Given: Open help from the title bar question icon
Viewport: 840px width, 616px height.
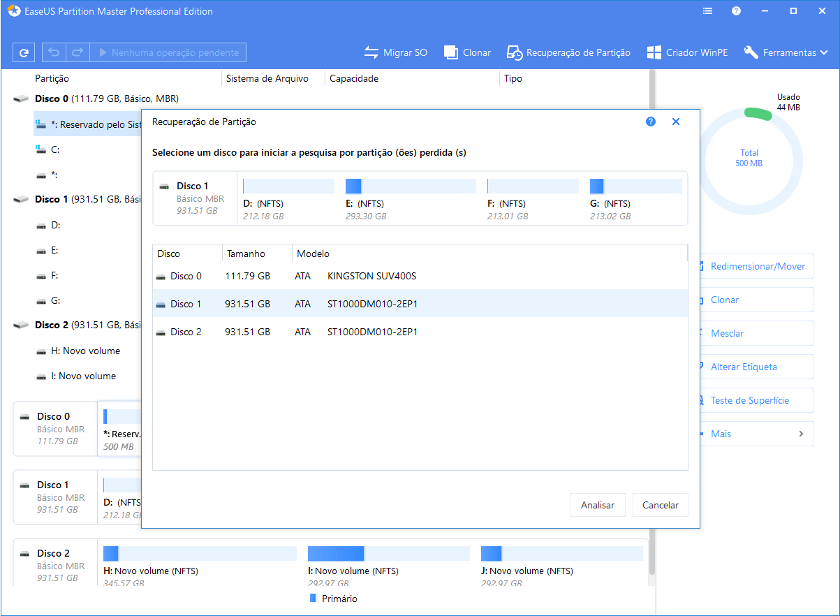Looking at the screenshot, I should [x=736, y=11].
